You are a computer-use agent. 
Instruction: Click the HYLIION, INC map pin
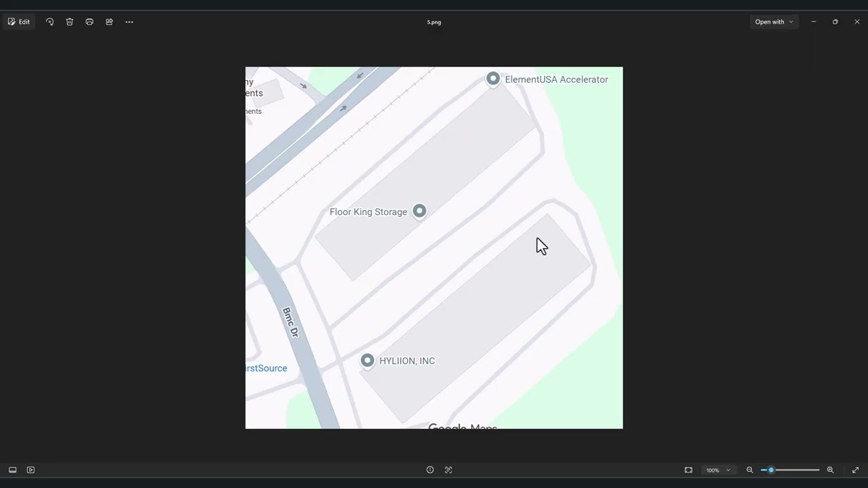[x=367, y=361]
